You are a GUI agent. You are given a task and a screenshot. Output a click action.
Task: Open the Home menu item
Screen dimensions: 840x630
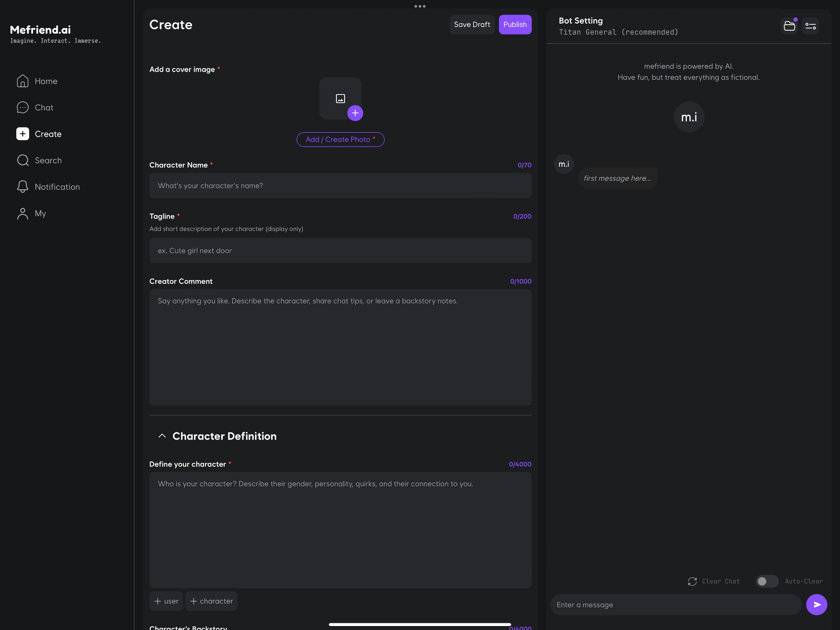point(45,81)
